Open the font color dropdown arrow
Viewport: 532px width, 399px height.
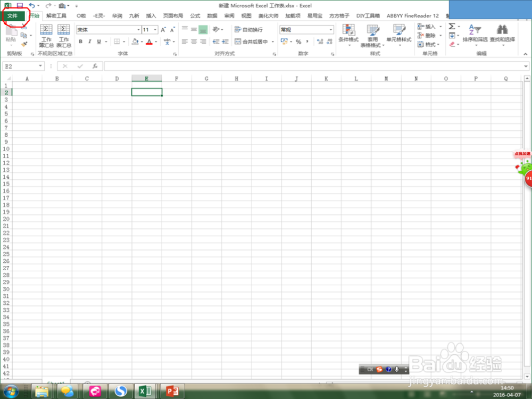156,41
